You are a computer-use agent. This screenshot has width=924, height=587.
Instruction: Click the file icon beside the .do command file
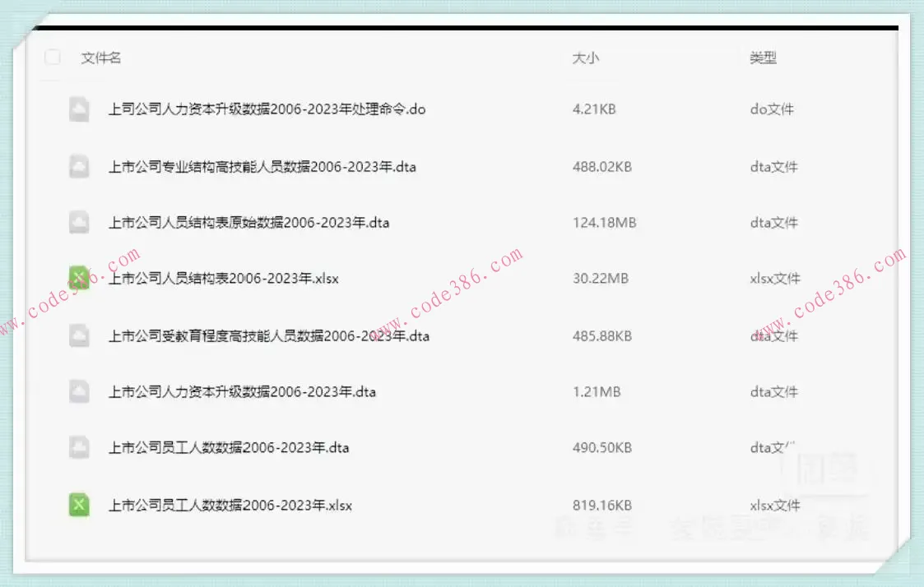pyautogui.click(x=79, y=109)
